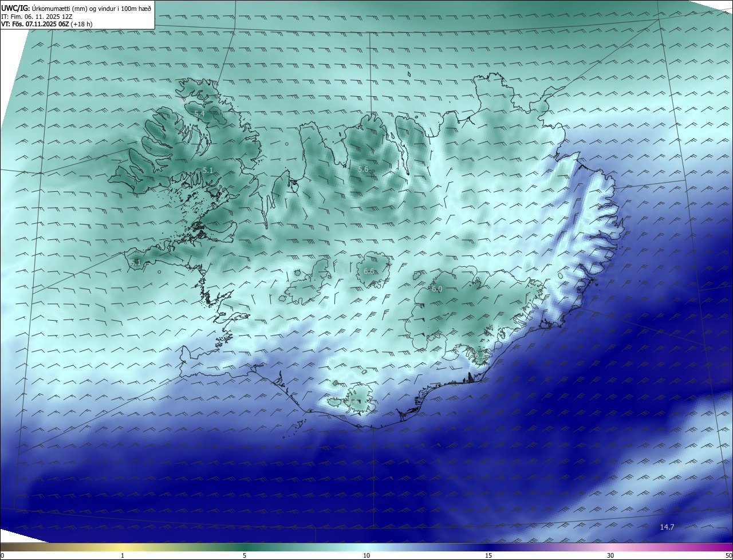The width and height of the screenshot is (733, 560).
Task: Click the "5" tick label on the color scale
Action: (x=245, y=555)
